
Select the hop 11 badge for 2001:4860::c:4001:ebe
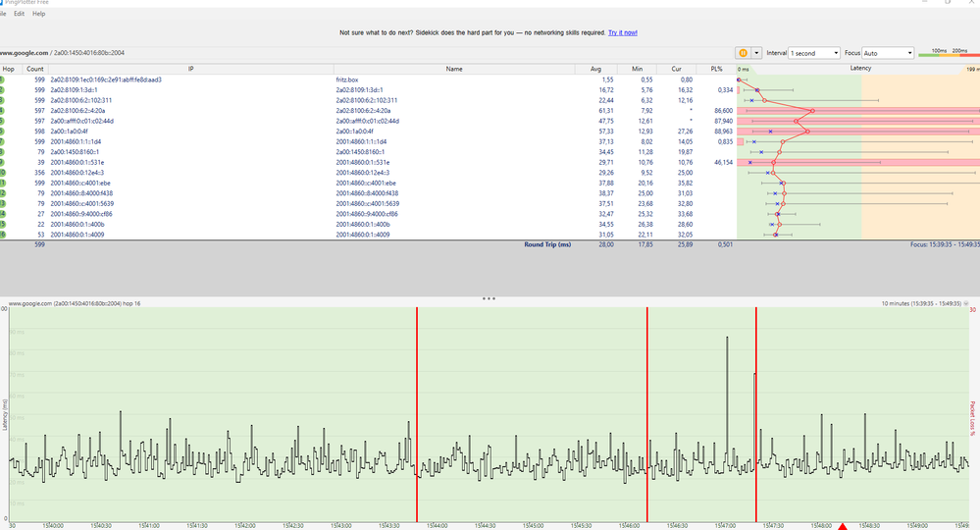click(2, 184)
